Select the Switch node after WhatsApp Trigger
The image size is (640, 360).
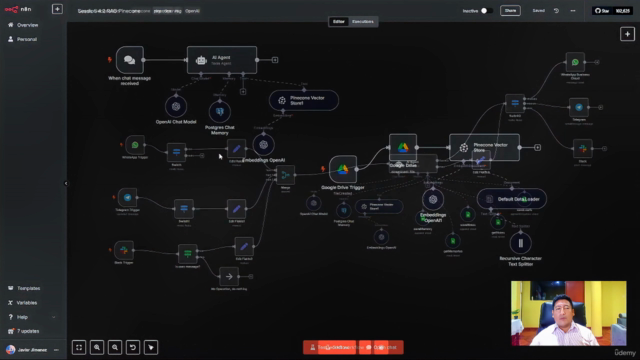pyautogui.click(x=176, y=152)
